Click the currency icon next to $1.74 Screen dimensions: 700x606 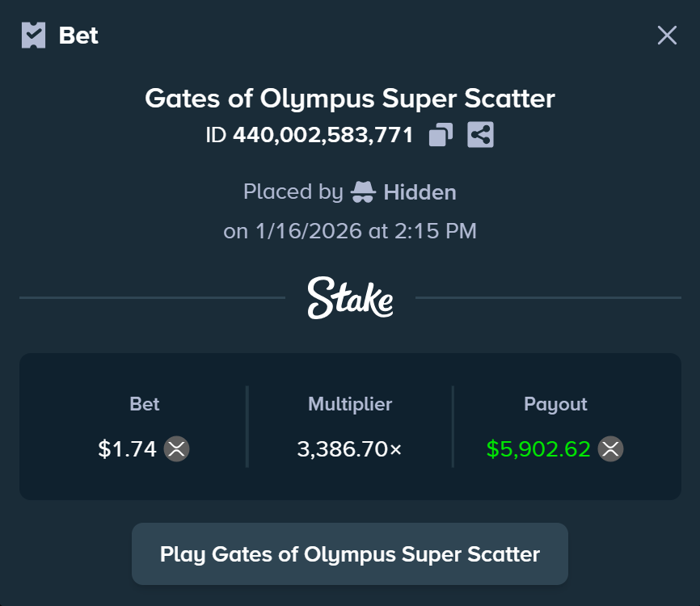176,448
